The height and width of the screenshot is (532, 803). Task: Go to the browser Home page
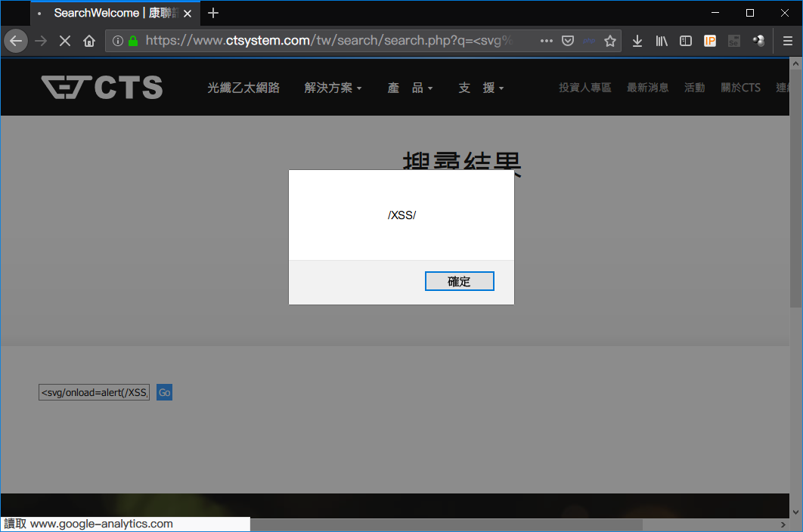click(89, 41)
